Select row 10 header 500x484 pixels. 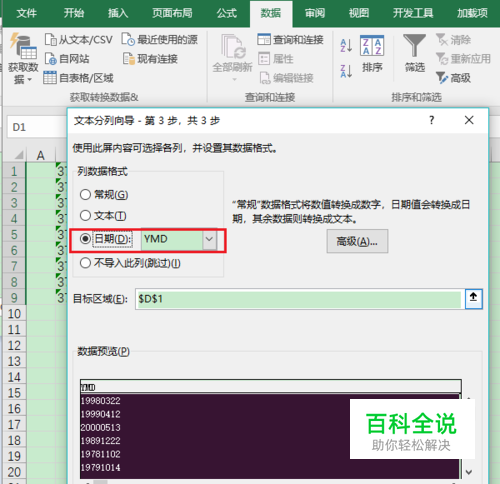pos(14,314)
